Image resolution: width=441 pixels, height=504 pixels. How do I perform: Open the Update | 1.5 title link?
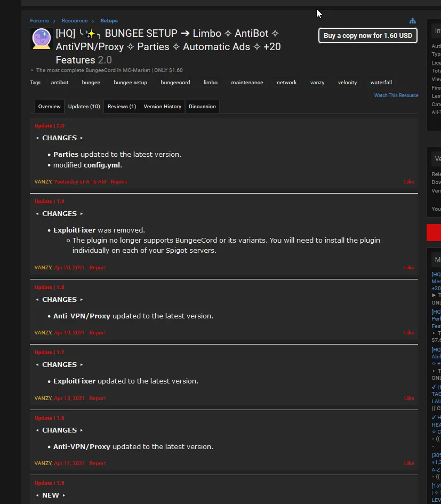(x=50, y=483)
